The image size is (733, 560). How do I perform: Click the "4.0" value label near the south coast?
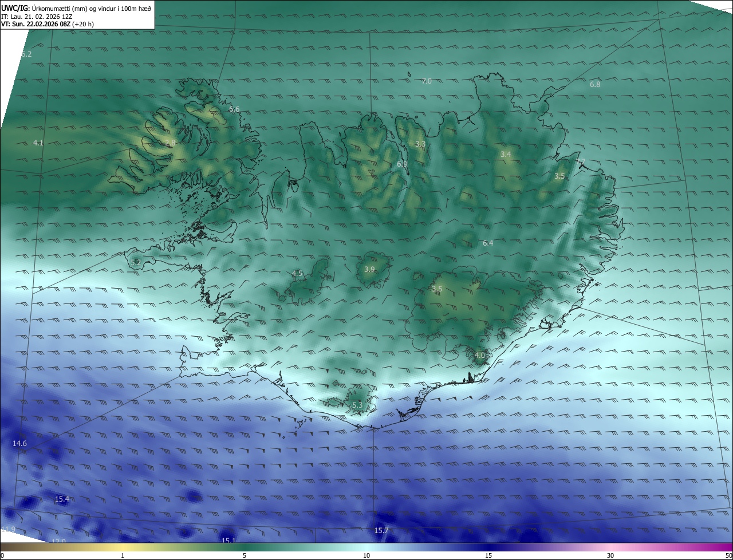(480, 356)
